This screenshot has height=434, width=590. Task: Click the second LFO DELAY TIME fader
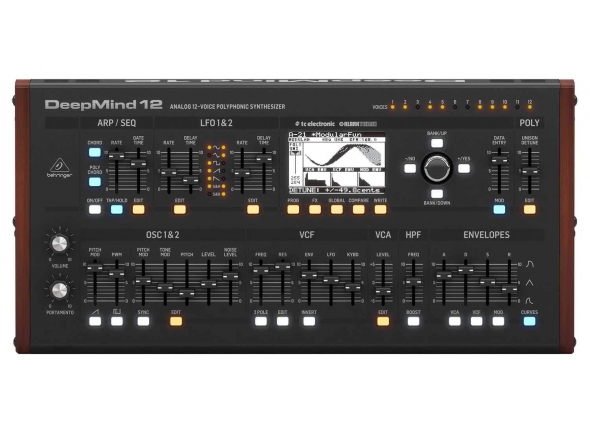(264, 158)
